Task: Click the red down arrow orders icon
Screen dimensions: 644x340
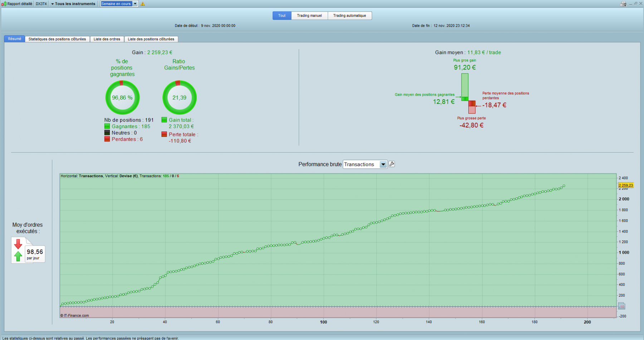Action: click(18, 244)
